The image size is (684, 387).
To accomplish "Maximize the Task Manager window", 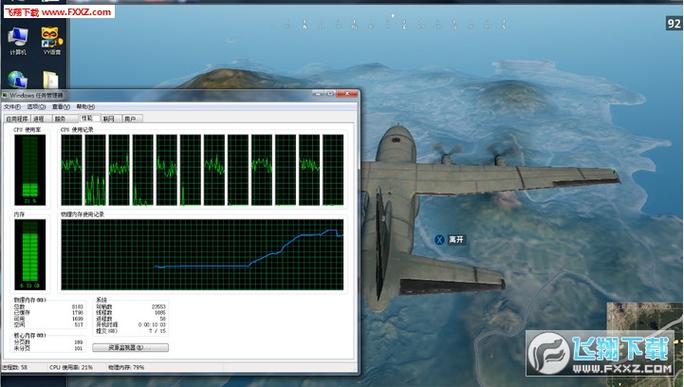I will coord(330,94).
